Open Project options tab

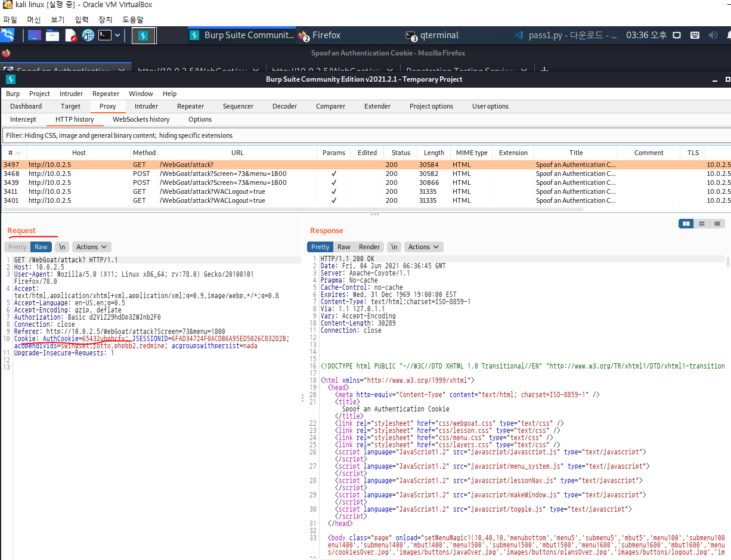431,106
